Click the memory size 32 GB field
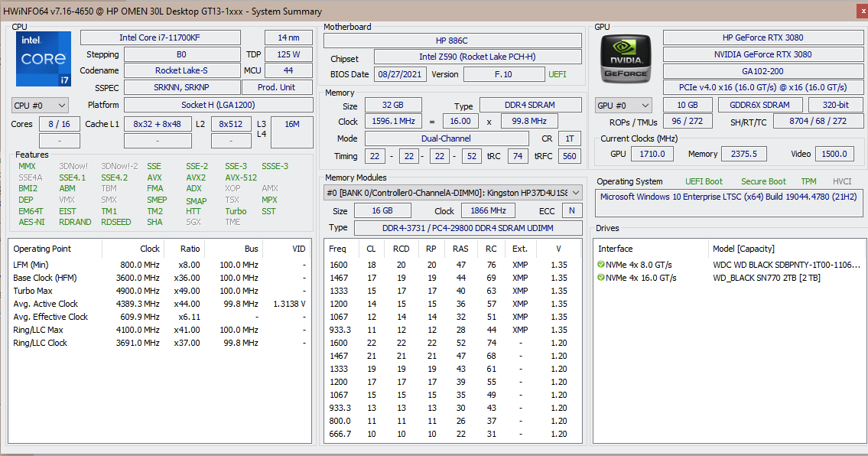868x456 pixels. pos(392,105)
